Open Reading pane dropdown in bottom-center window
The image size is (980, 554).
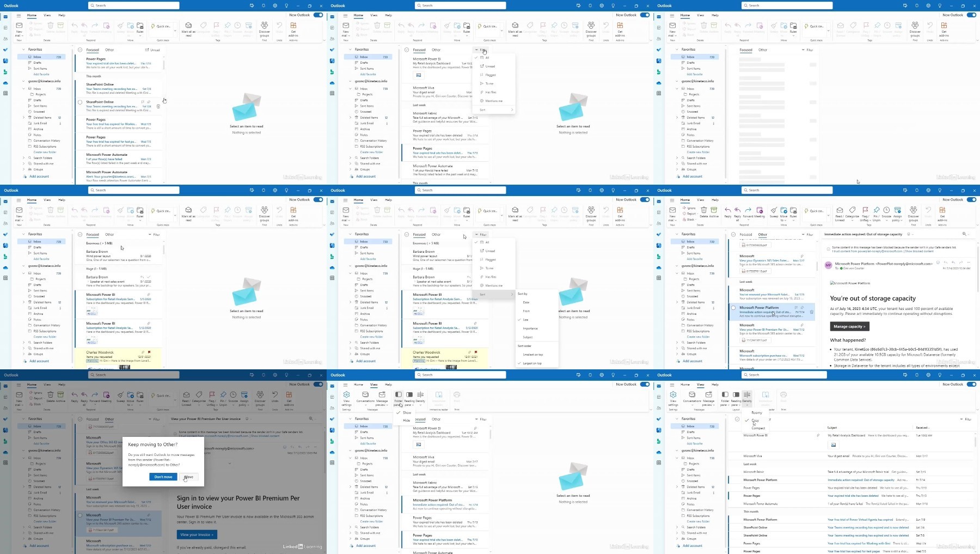coord(409,398)
